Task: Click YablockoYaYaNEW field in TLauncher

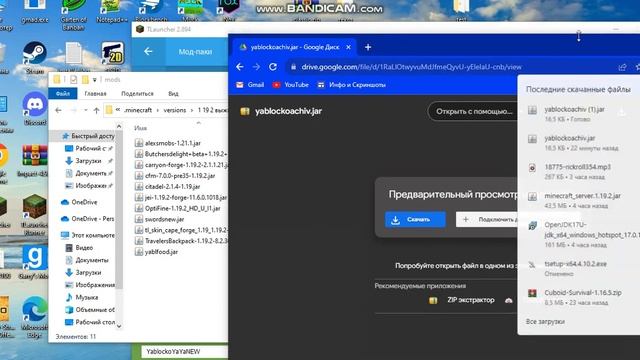Action: point(184,351)
